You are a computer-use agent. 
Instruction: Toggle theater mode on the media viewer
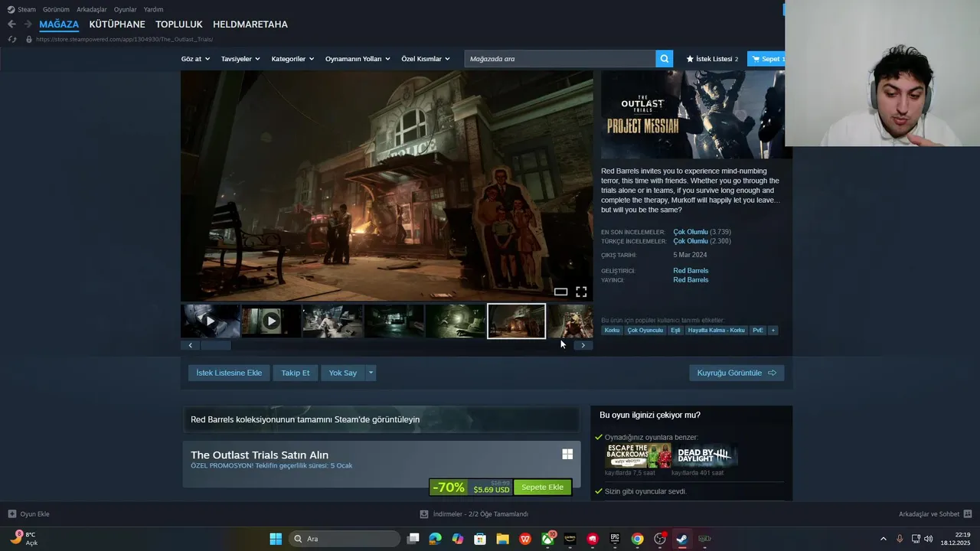(x=560, y=292)
